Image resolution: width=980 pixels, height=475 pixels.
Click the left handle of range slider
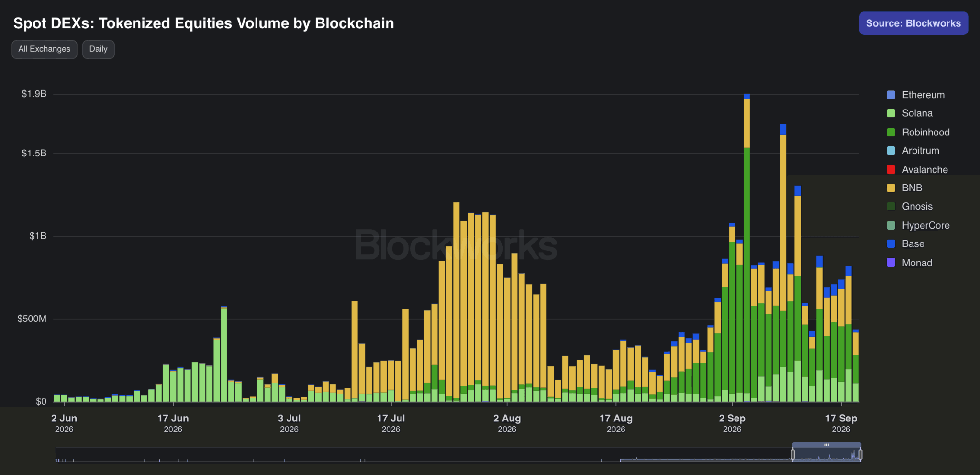click(x=793, y=454)
